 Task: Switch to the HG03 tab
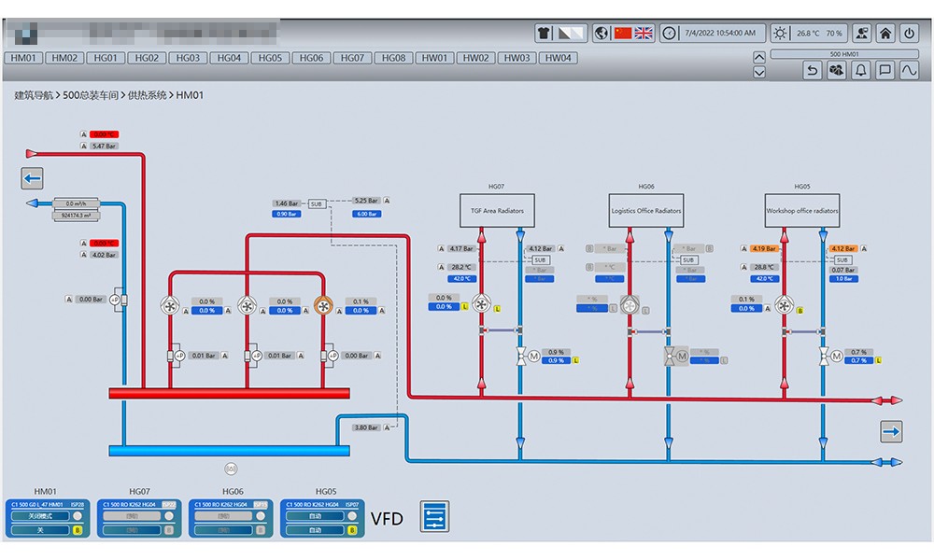(188, 58)
